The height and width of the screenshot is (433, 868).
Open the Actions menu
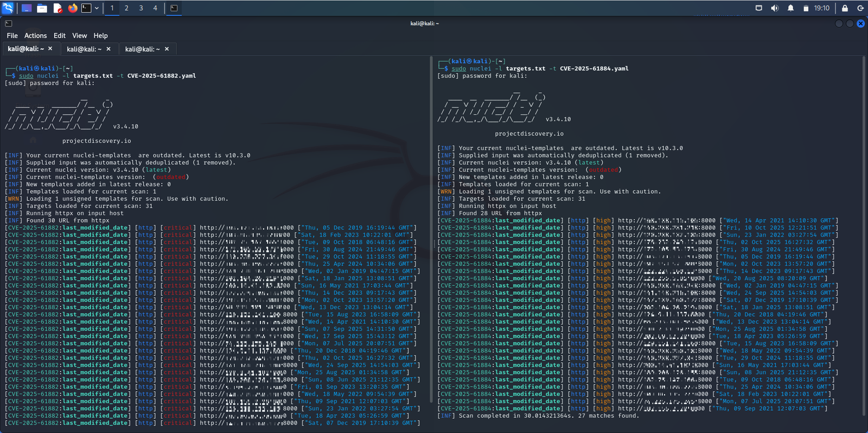pyautogui.click(x=35, y=35)
